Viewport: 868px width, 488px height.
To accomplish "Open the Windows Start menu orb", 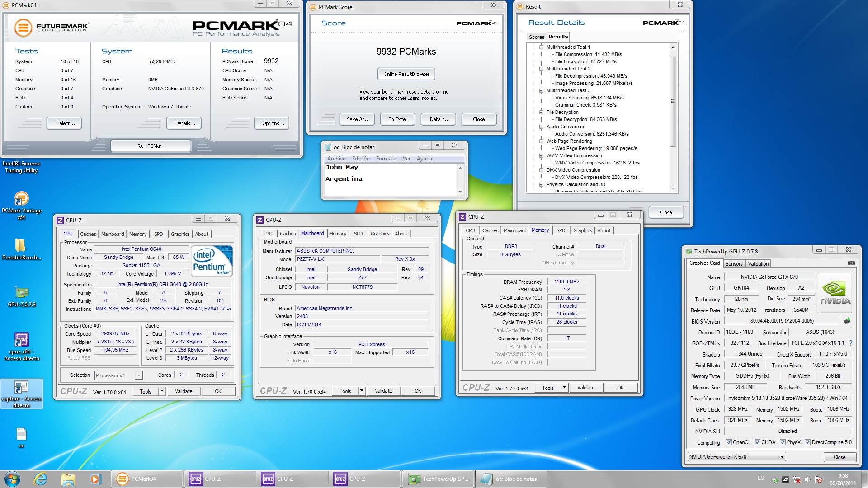I will 12,479.
